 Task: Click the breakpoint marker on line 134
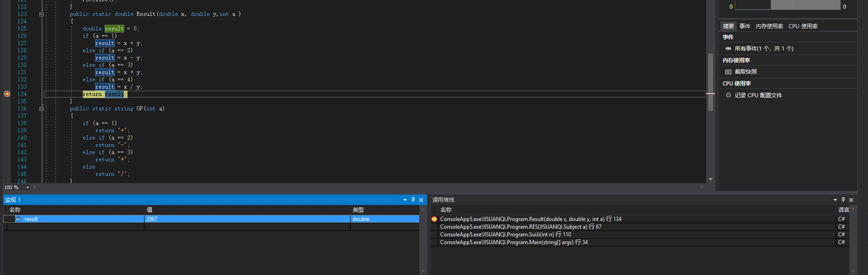7,94
